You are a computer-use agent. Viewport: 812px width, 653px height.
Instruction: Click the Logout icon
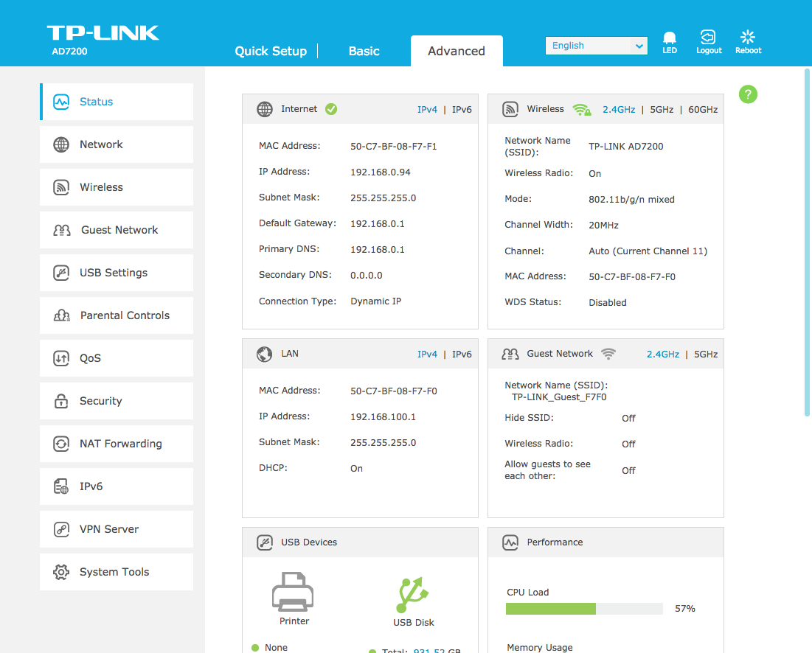click(x=708, y=38)
